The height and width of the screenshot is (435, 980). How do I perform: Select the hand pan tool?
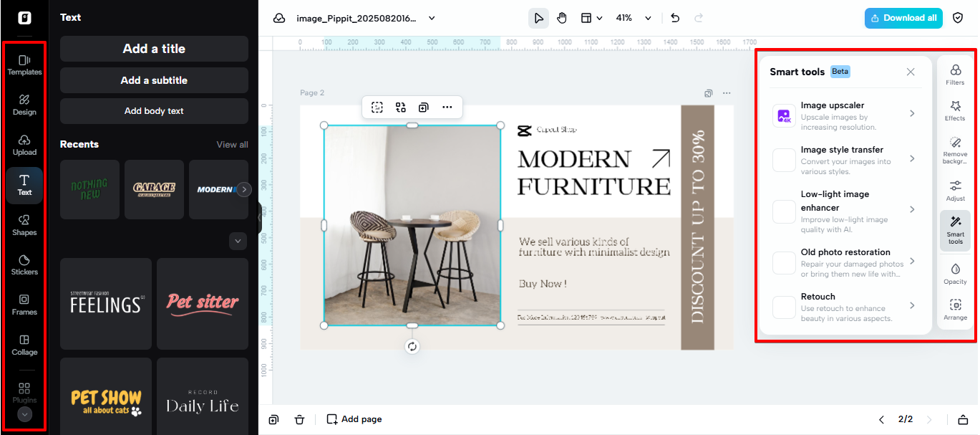click(x=562, y=18)
